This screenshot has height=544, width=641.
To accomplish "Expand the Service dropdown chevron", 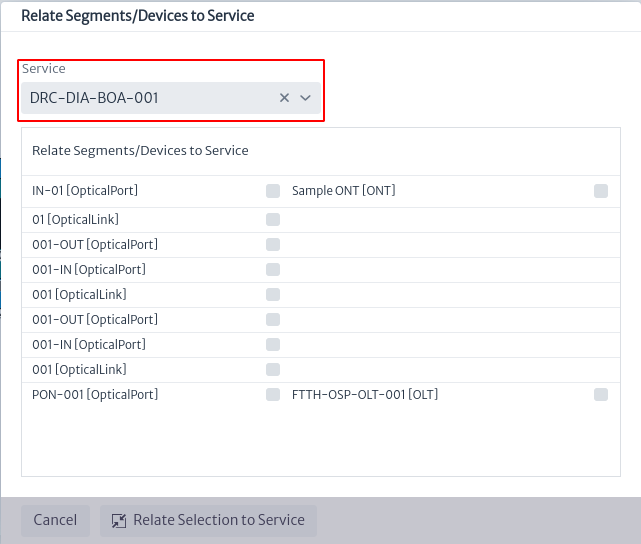I will click(x=305, y=98).
